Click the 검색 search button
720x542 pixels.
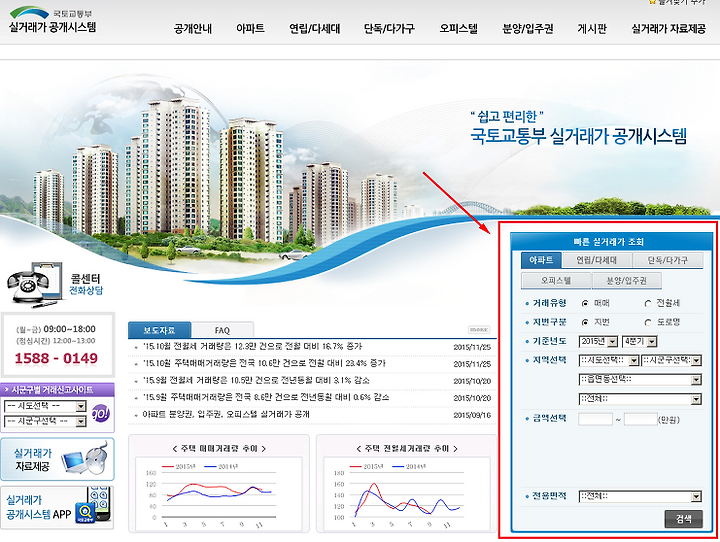[683, 519]
